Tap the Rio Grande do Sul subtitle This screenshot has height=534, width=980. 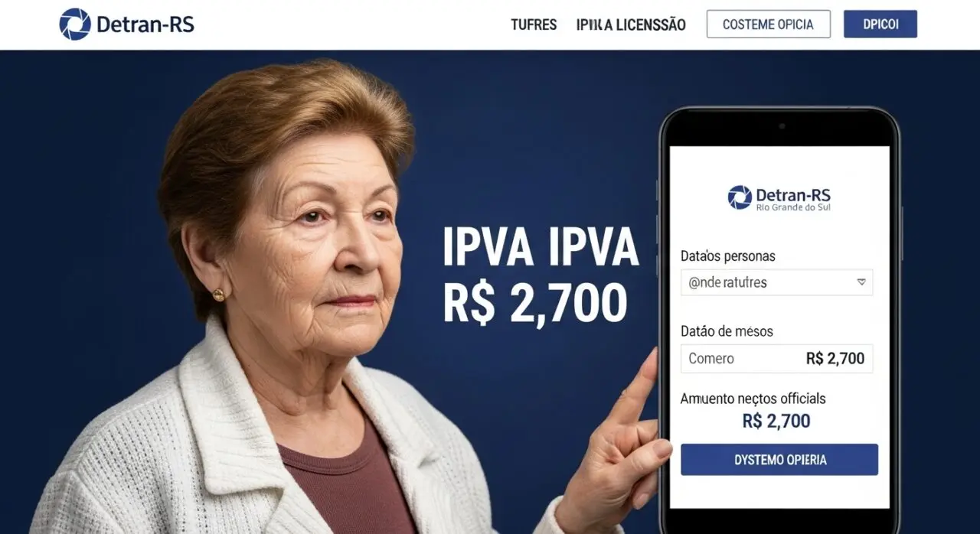click(792, 207)
